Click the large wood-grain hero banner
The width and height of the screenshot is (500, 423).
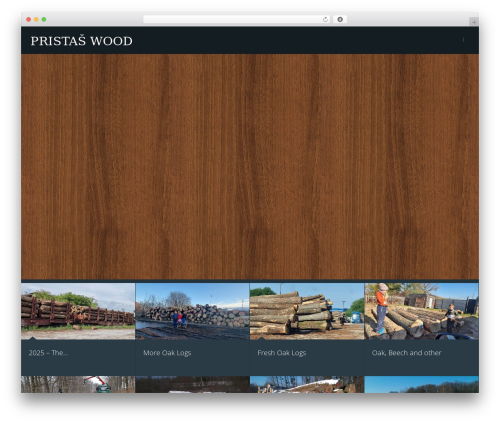coord(250,167)
